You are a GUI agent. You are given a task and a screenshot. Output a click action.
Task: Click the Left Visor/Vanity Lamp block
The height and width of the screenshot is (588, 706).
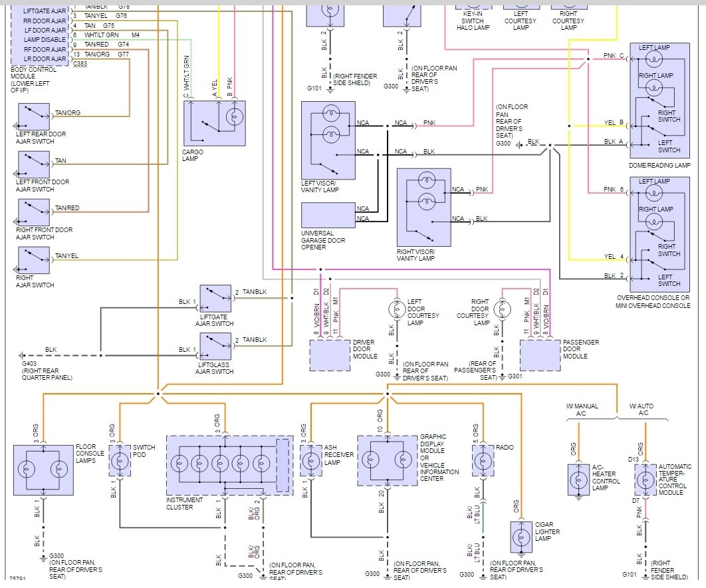[328, 140]
